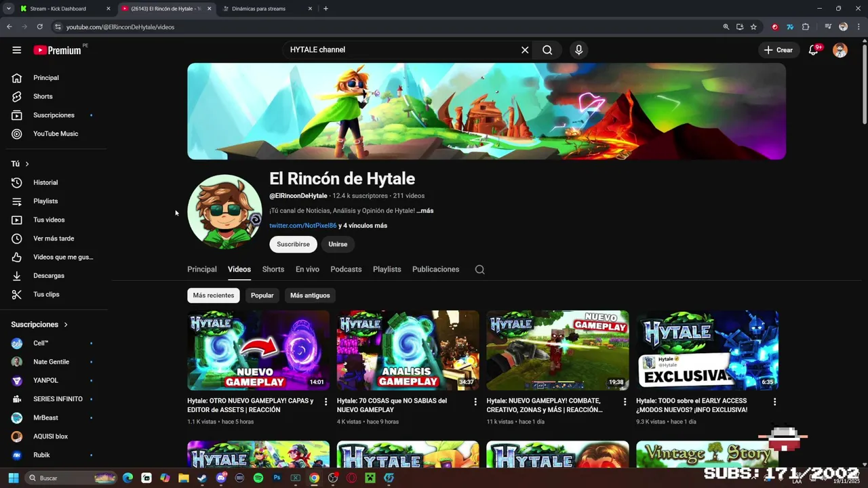Switch to the Podcasts tab

tap(346, 269)
